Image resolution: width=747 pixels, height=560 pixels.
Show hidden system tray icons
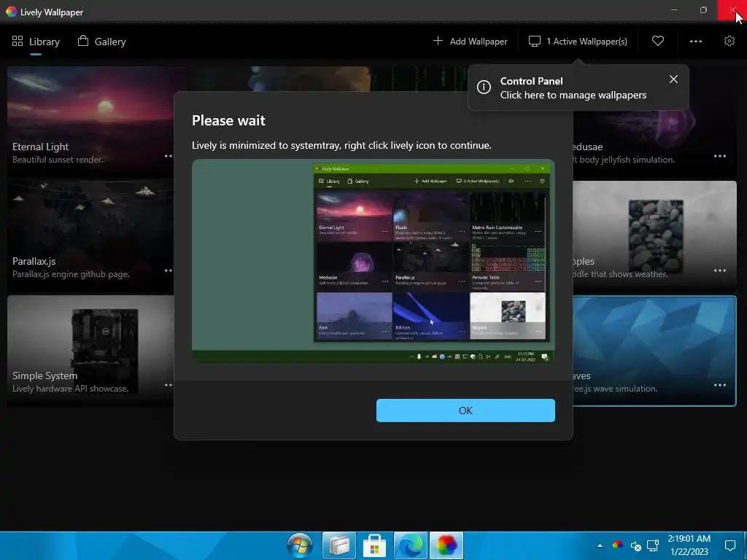click(600, 545)
